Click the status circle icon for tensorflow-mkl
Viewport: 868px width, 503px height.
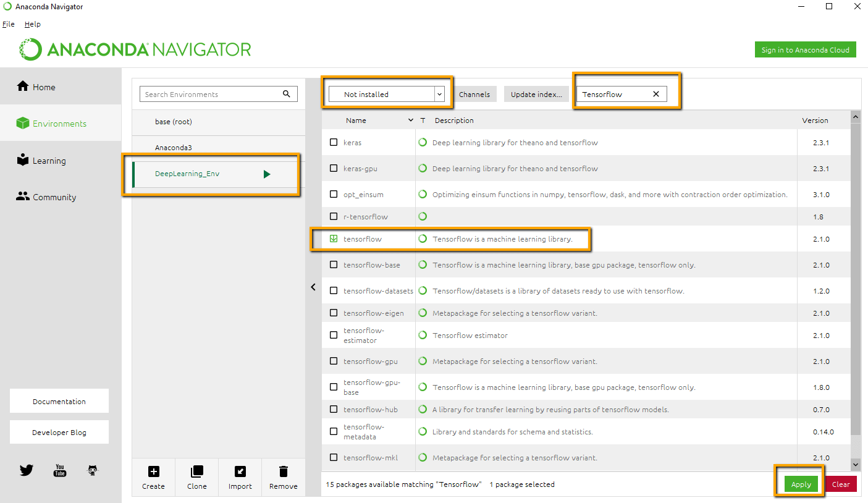pos(423,457)
